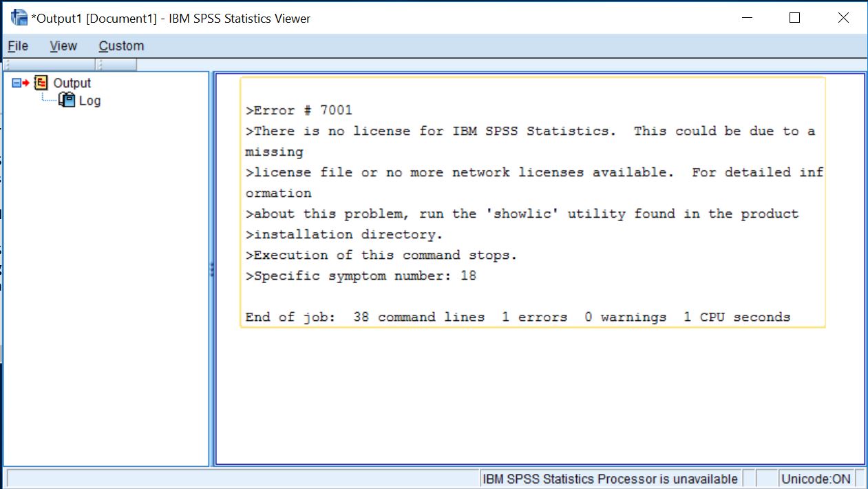Click the 'Execution of this command stops' line
Screen dimensions: 868x489
381,255
